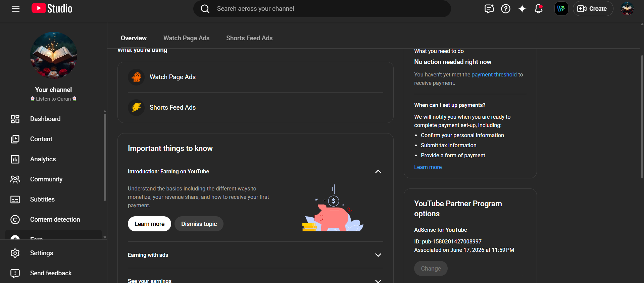Click the Settings gear icon
Viewport: 644px width, 283px height.
(x=15, y=253)
